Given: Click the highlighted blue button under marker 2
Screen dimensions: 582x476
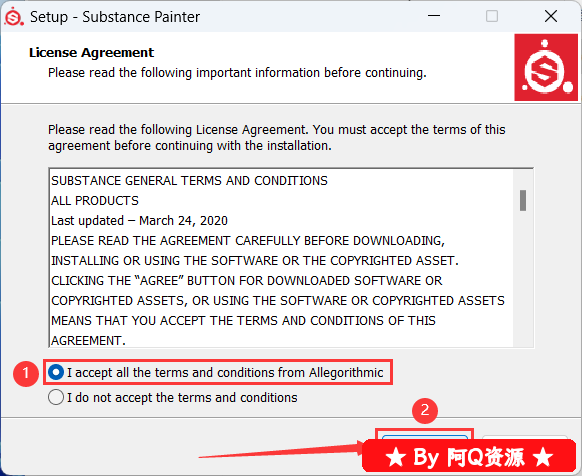Looking at the screenshot, I should [425, 437].
